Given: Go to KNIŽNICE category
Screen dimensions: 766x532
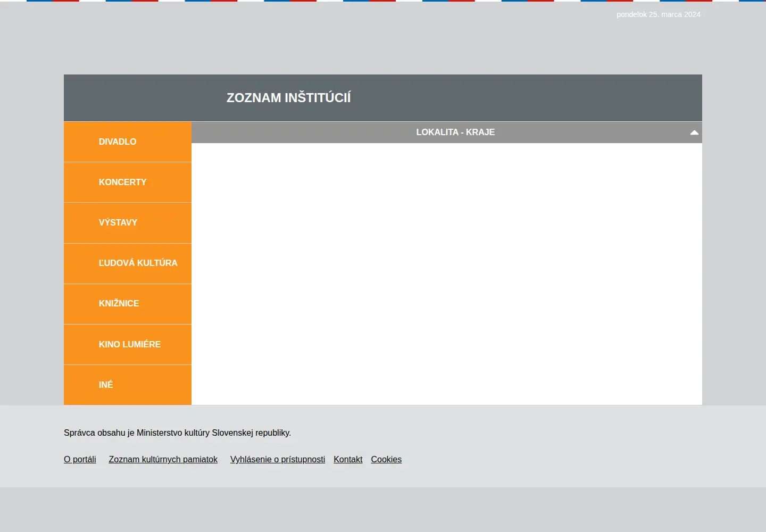Looking at the screenshot, I should (x=128, y=304).
